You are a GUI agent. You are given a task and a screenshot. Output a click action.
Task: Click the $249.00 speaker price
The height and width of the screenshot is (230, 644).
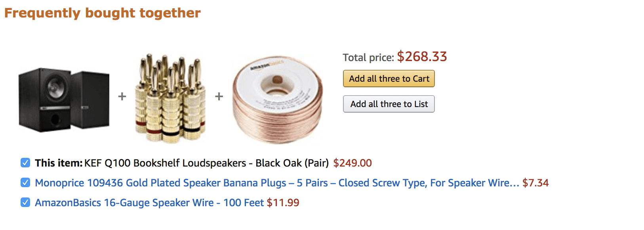click(352, 163)
